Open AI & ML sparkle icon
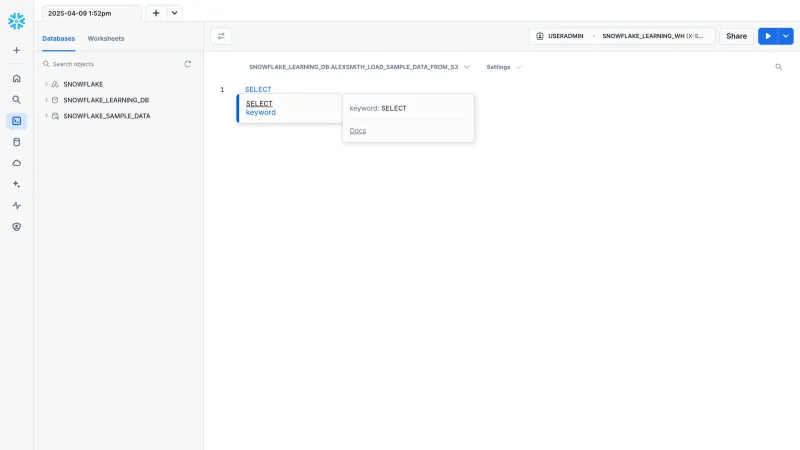The height and width of the screenshot is (450, 800). [16, 184]
